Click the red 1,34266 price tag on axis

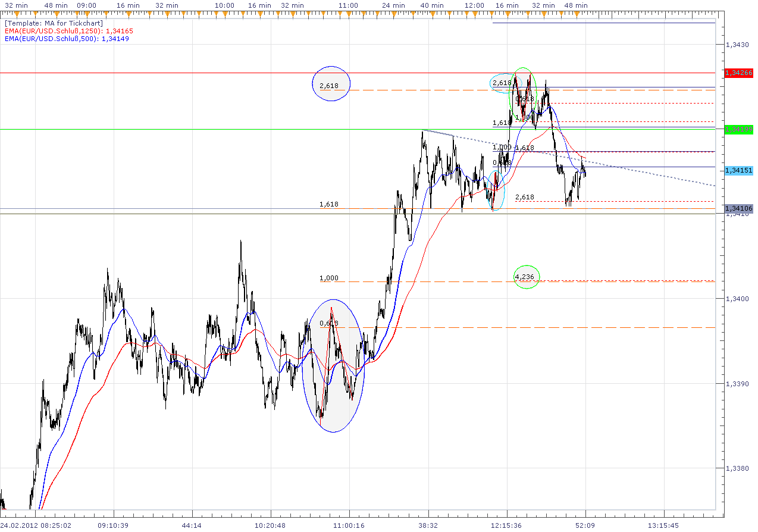(x=738, y=73)
